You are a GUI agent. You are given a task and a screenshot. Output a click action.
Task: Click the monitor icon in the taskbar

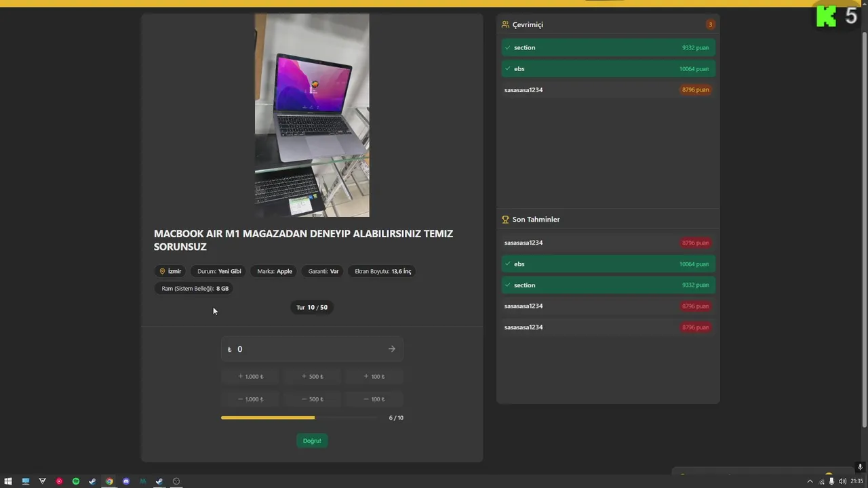(26, 481)
